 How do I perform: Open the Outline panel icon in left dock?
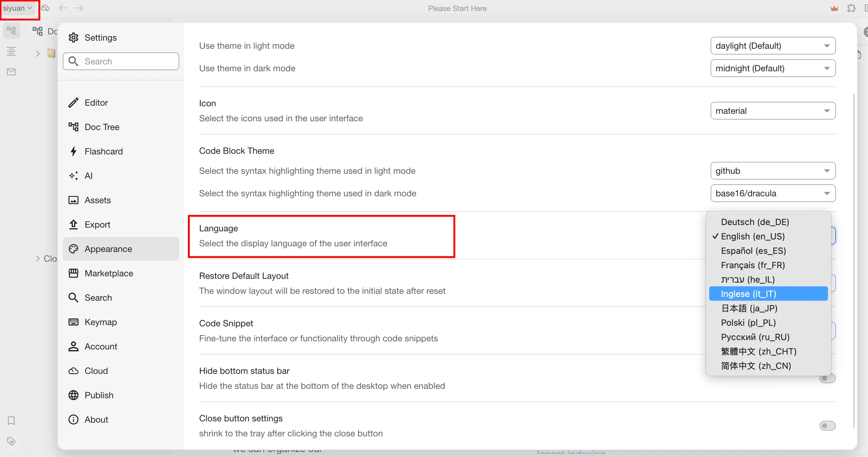click(11, 51)
